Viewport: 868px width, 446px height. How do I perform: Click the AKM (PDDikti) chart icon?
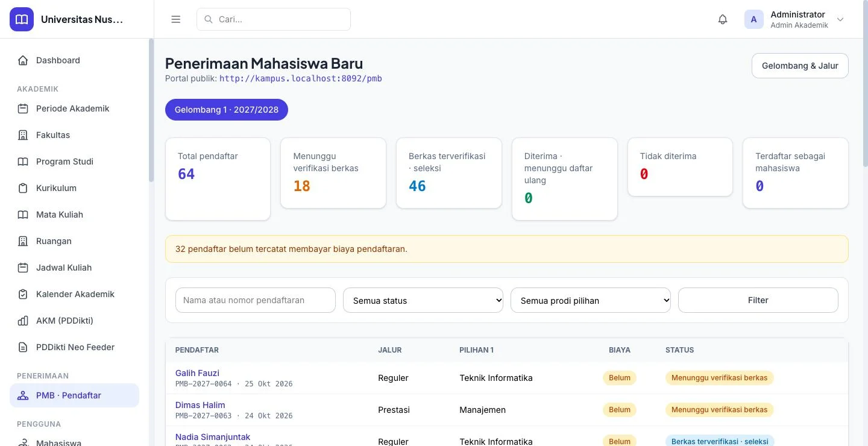(x=23, y=321)
